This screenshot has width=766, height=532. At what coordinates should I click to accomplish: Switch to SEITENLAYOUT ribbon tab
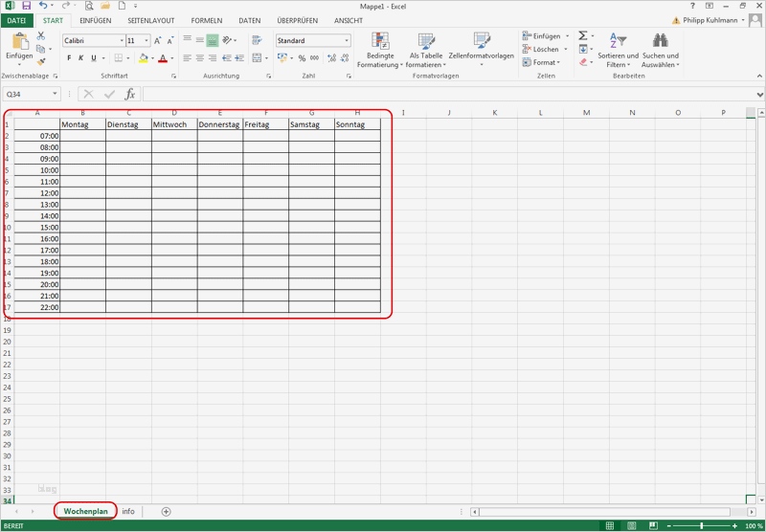tap(151, 20)
